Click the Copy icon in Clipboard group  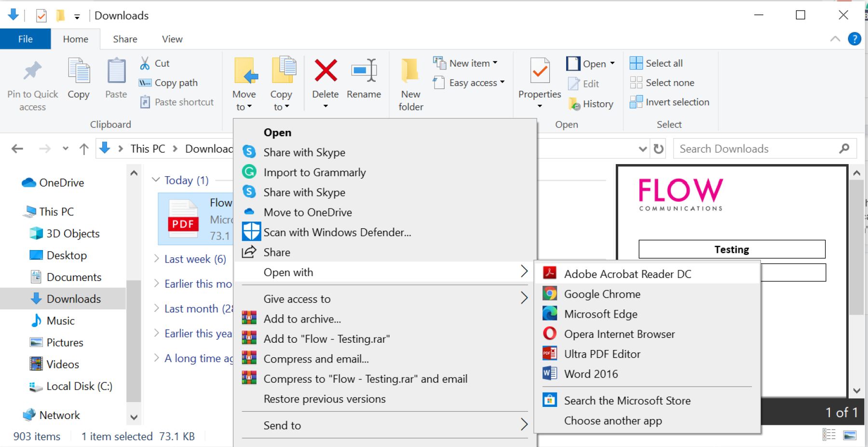click(x=79, y=70)
